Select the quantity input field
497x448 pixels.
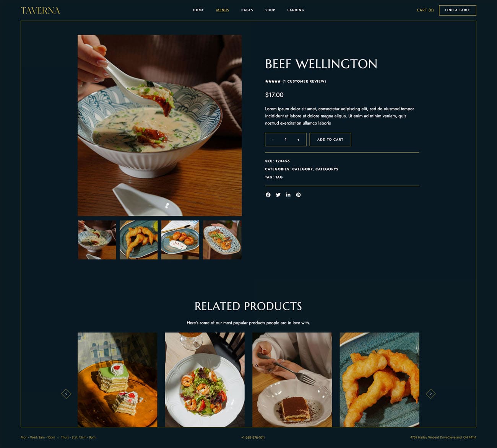click(286, 140)
